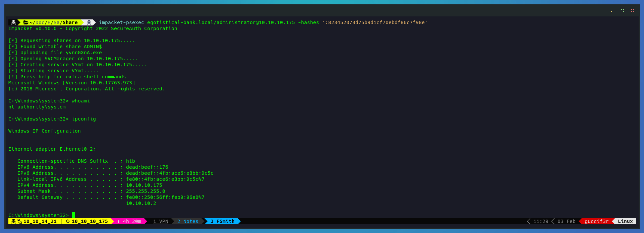
Task: Click the IPv6 address dead:beef::176
Action: [x=147, y=167]
